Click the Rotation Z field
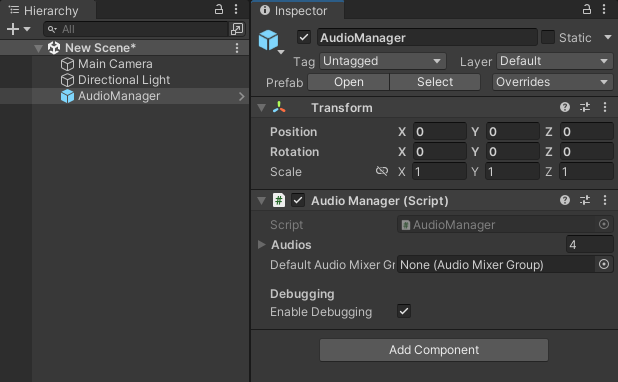Image resolution: width=618 pixels, height=382 pixels. [x=586, y=152]
